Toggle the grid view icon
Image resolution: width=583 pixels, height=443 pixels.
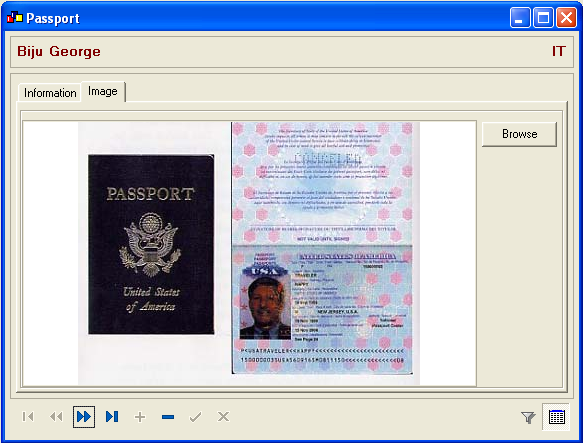556,417
